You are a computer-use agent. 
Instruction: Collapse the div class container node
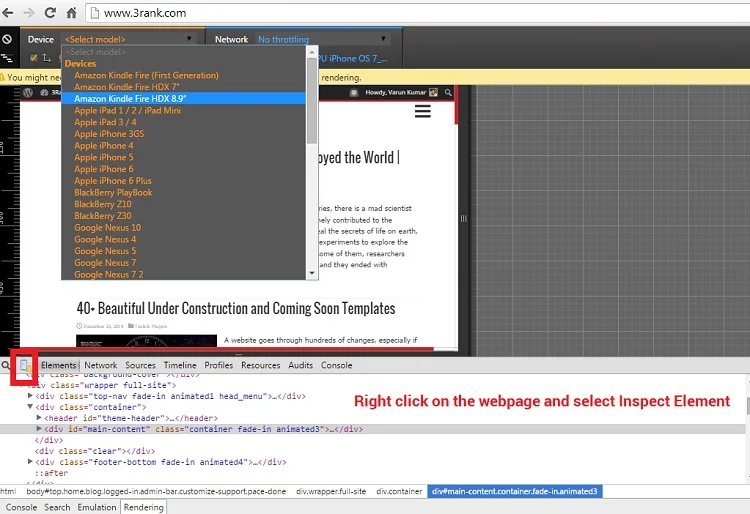[x=30, y=407]
